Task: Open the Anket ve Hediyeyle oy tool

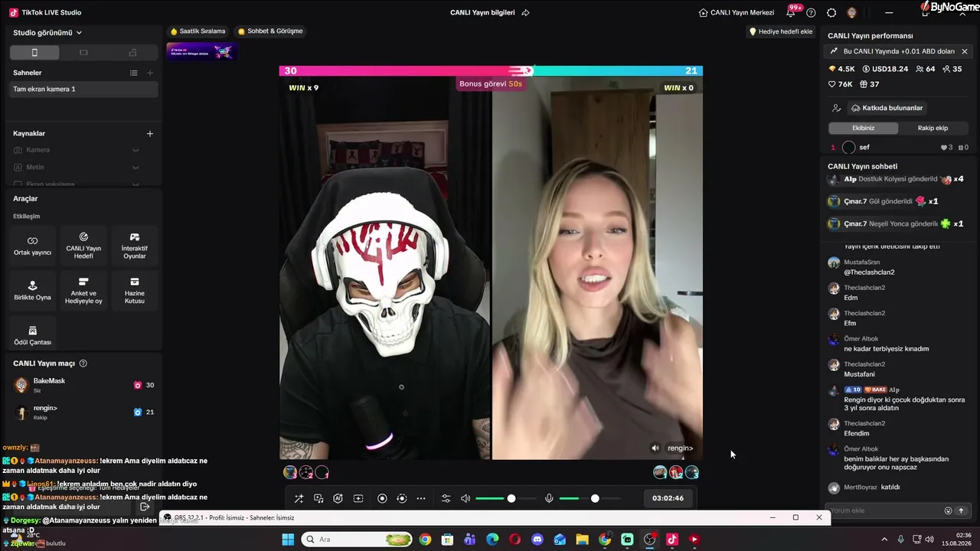Action: 83,291
